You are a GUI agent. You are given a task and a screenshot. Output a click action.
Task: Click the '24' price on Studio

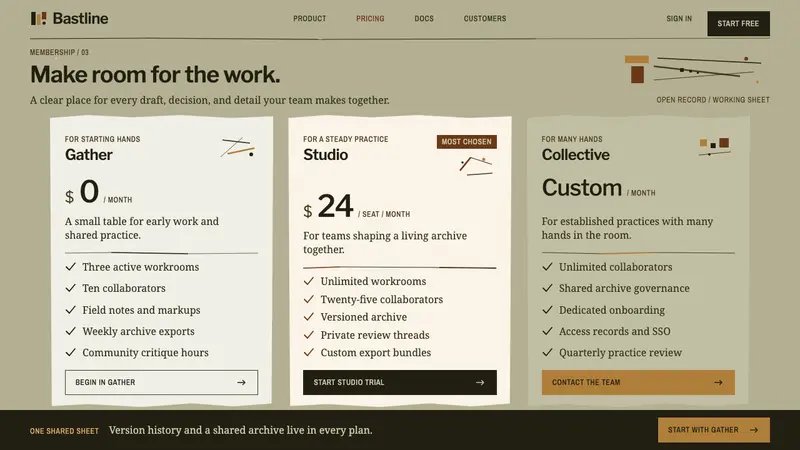[x=335, y=206]
